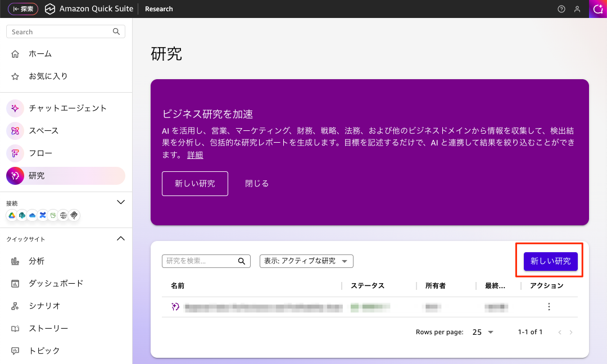Click the Amazon Quick Suite logo icon

[50, 8]
